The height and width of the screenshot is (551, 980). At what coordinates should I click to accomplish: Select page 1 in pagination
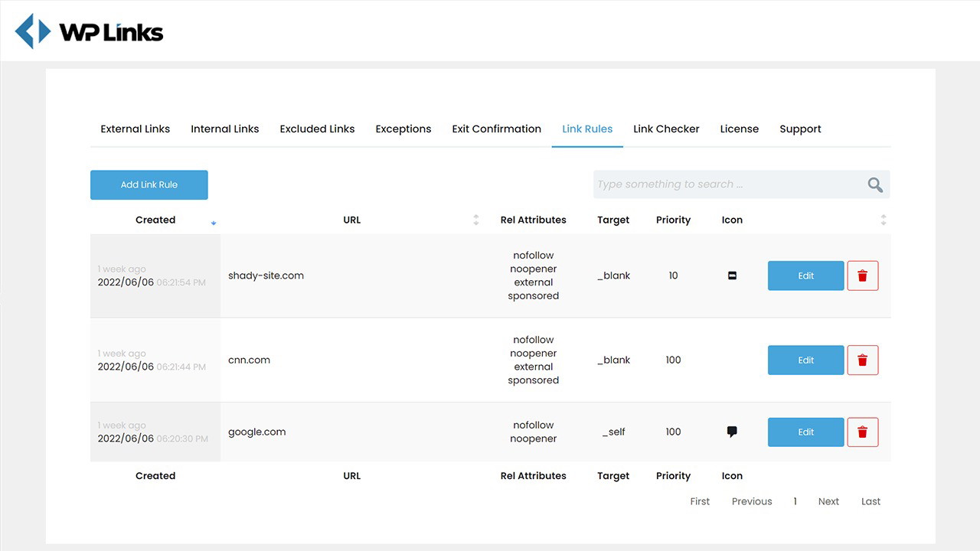794,501
